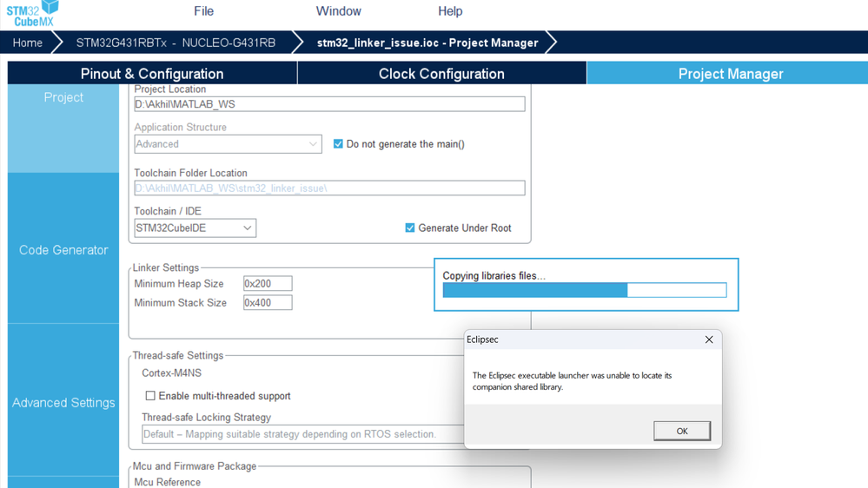
Task: Open the Toolchain / IDE dropdown
Action: 195,228
